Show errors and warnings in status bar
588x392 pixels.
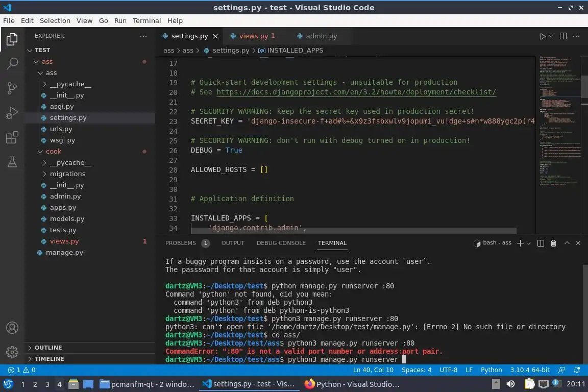pos(22,370)
